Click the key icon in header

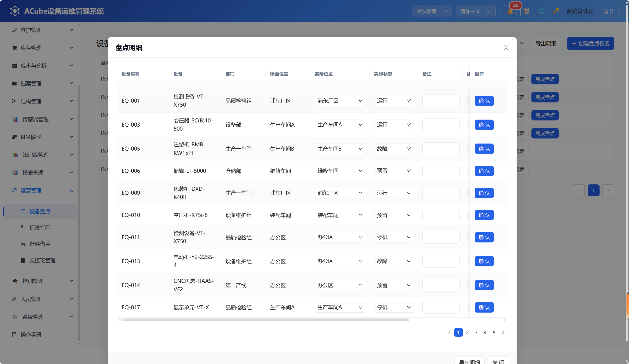[556, 11]
